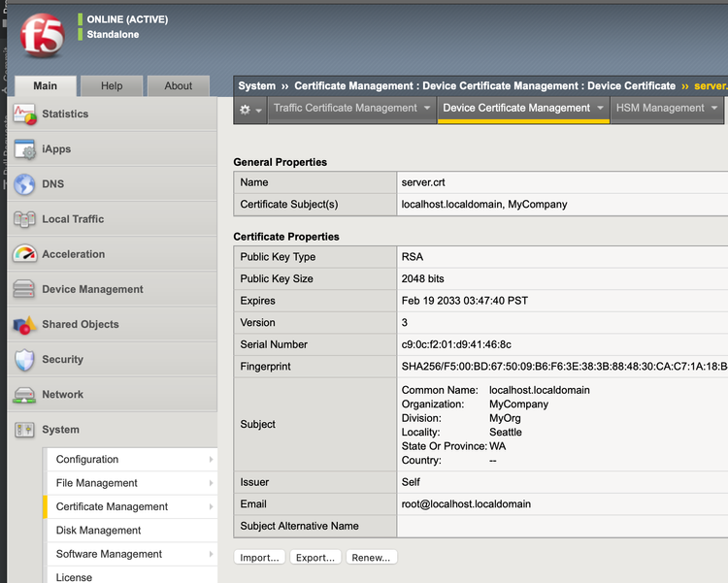Click the Device Management icon
Image resolution: width=728 pixels, height=583 pixels.
[x=25, y=289]
